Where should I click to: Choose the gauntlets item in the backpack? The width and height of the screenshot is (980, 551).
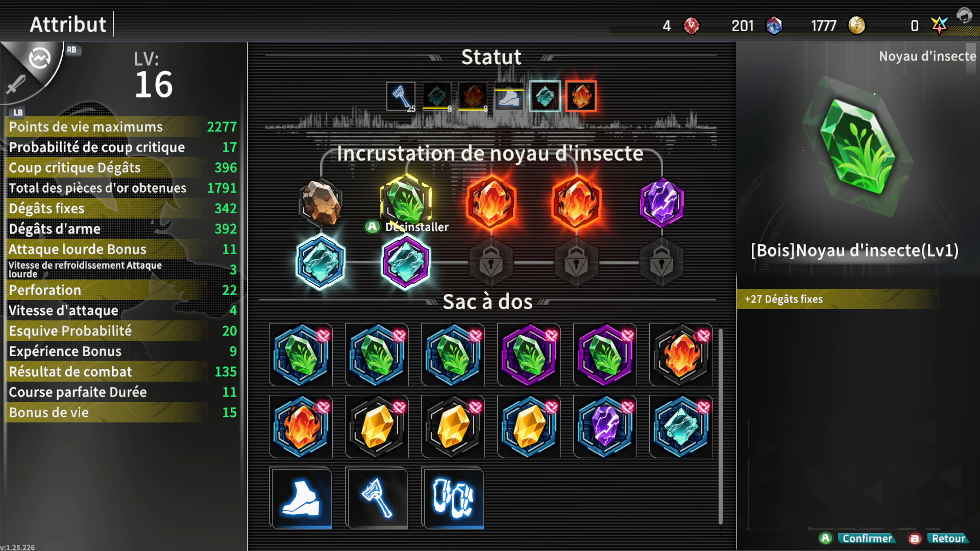pyautogui.click(x=453, y=497)
